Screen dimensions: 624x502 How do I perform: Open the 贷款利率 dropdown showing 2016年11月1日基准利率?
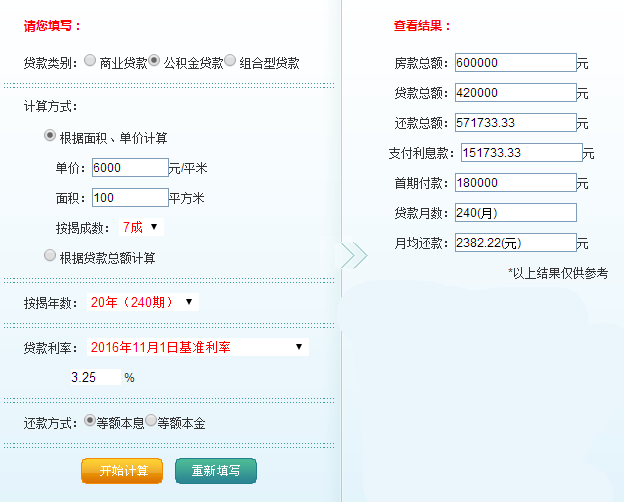(x=198, y=347)
